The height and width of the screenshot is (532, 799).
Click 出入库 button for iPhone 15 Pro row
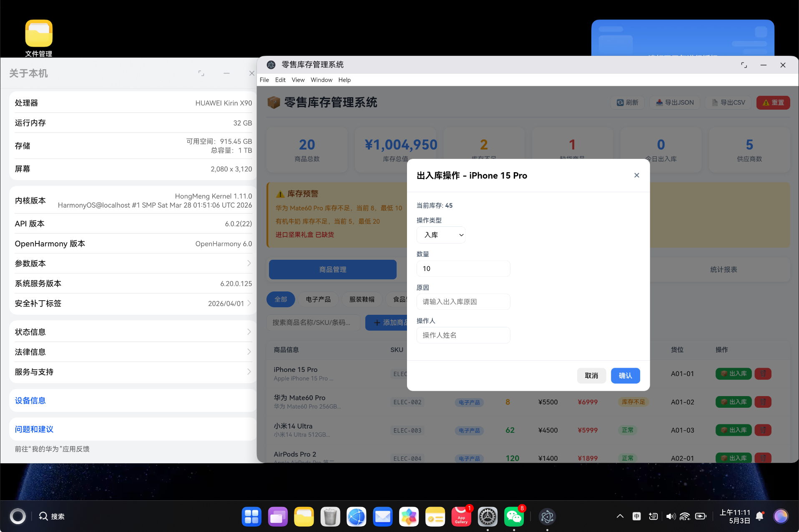click(x=734, y=374)
